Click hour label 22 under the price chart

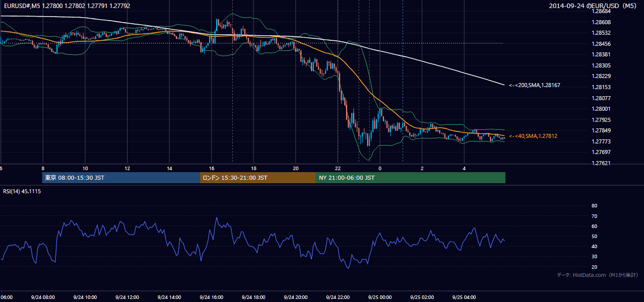[x=338, y=168]
